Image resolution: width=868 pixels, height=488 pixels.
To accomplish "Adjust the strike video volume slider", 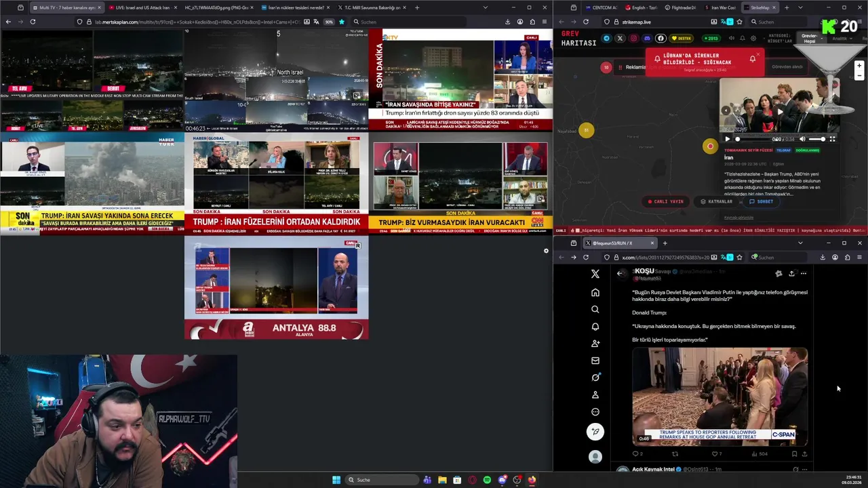I will coord(816,139).
